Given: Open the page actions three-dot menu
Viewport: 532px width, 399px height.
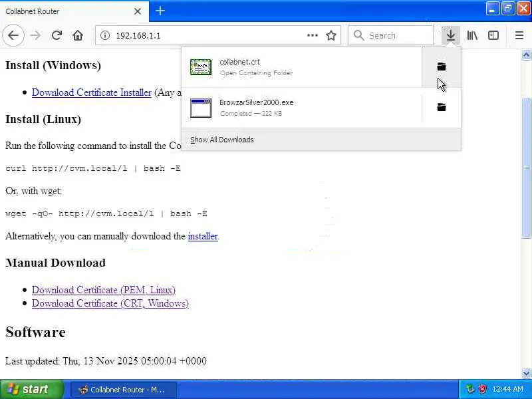Looking at the screenshot, I should (x=312, y=35).
